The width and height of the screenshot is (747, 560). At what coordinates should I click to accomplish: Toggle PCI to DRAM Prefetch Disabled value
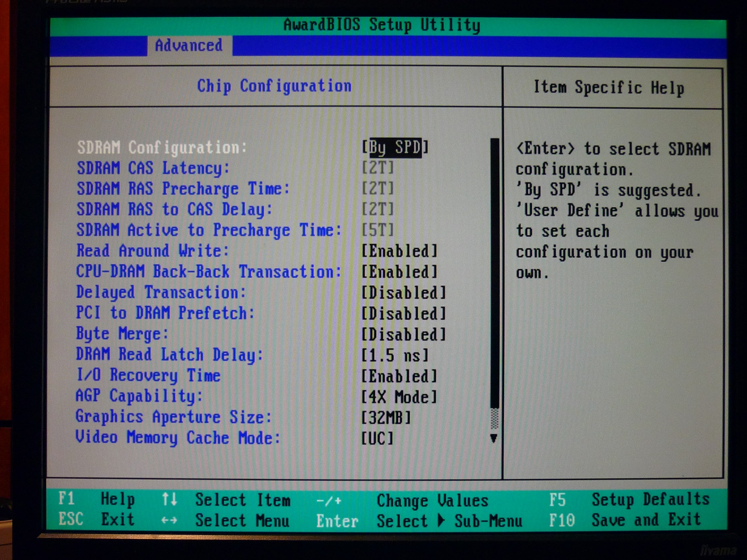click(x=404, y=314)
